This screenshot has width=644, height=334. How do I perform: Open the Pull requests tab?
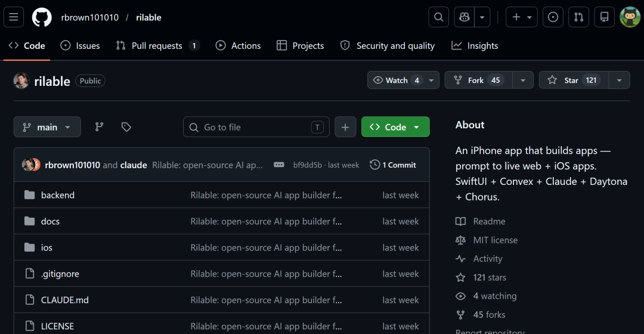157,45
